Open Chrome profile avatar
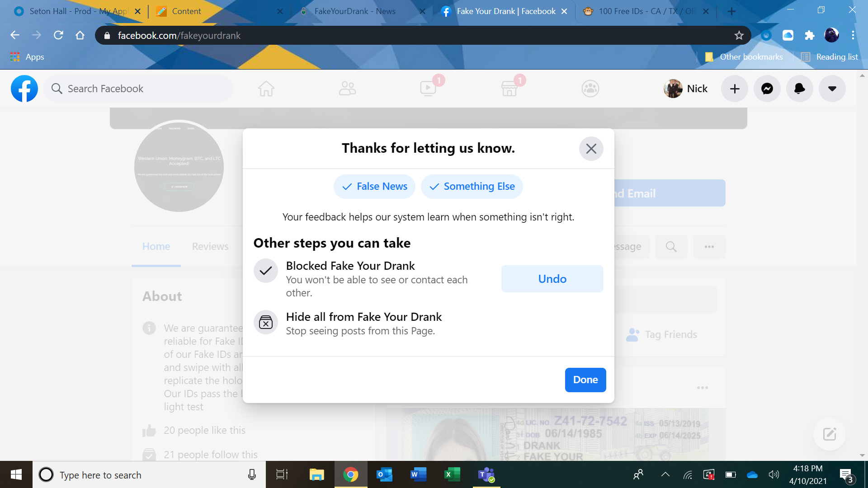868x488 pixels. tap(831, 35)
